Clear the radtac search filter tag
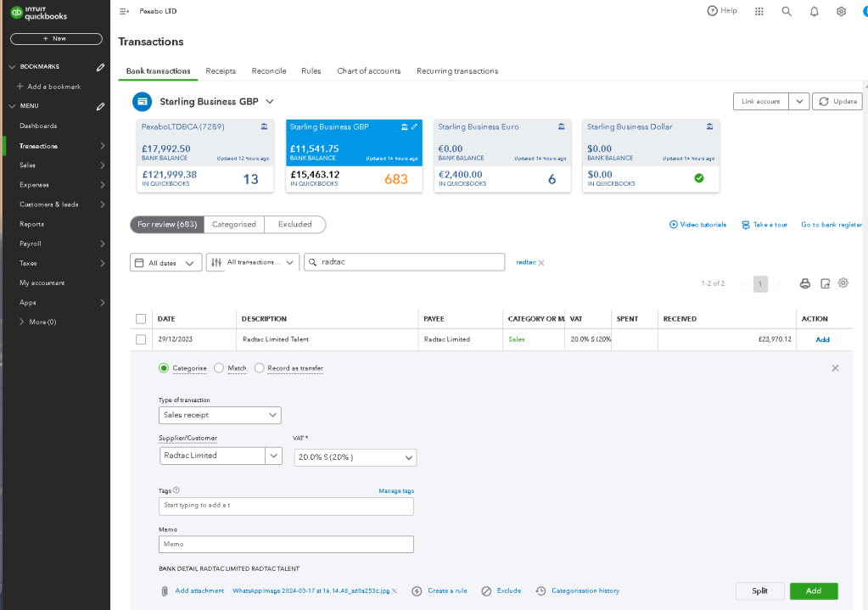 (541, 263)
